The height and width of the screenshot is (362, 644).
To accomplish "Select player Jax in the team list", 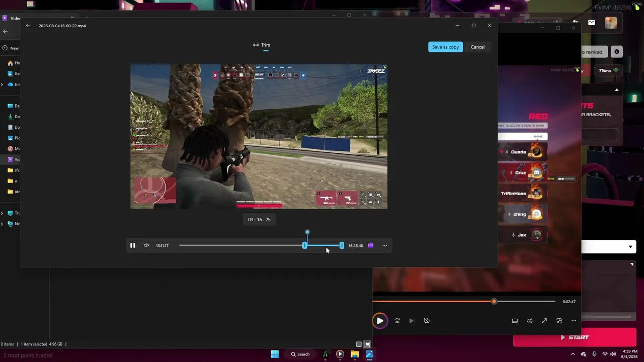I will pos(523,235).
